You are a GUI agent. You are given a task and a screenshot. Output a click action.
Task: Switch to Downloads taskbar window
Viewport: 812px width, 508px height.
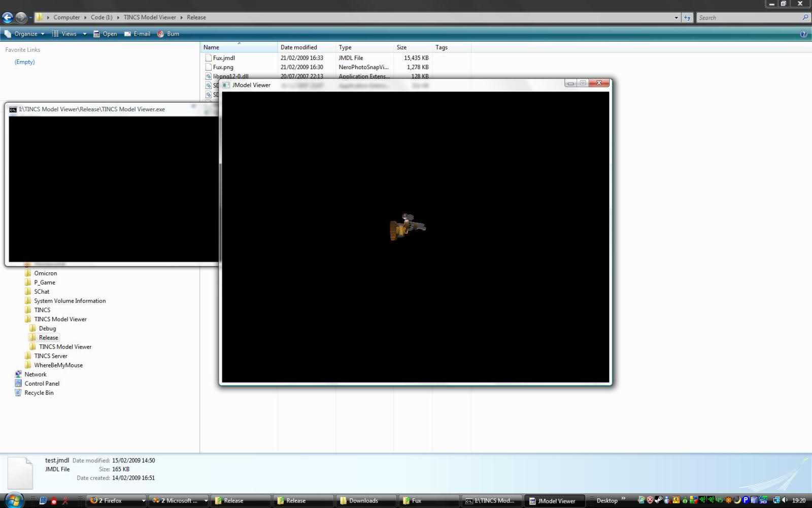pyautogui.click(x=363, y=500)
